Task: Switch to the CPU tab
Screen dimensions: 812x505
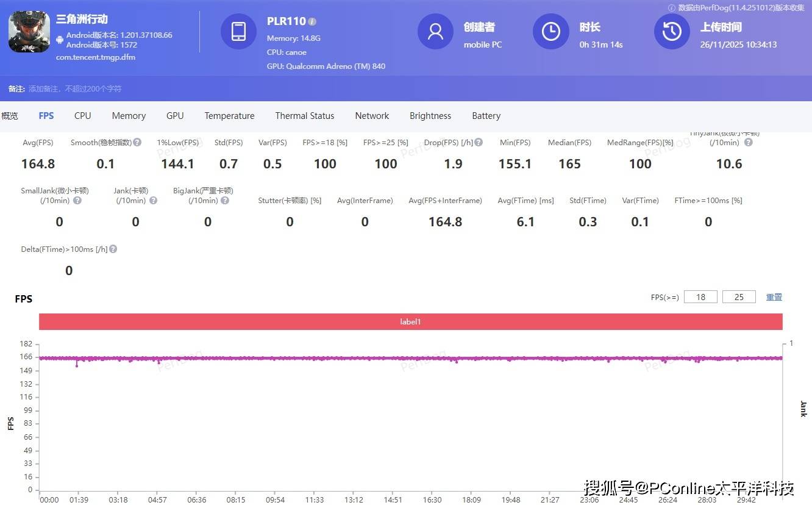Action: [82, 116]
